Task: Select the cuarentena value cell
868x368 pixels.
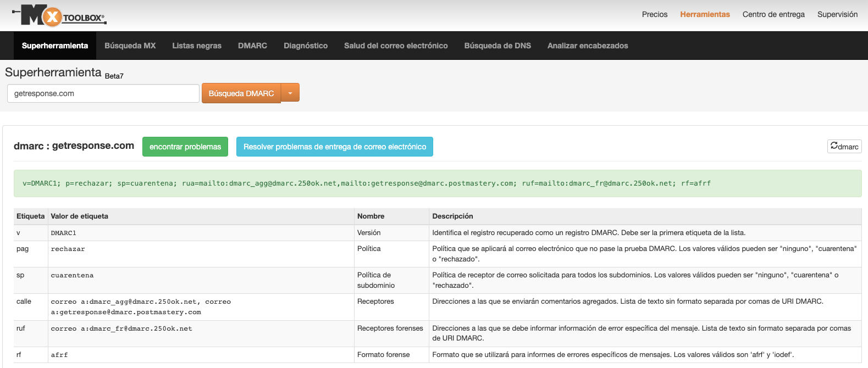Action: [x=201, y=281]
